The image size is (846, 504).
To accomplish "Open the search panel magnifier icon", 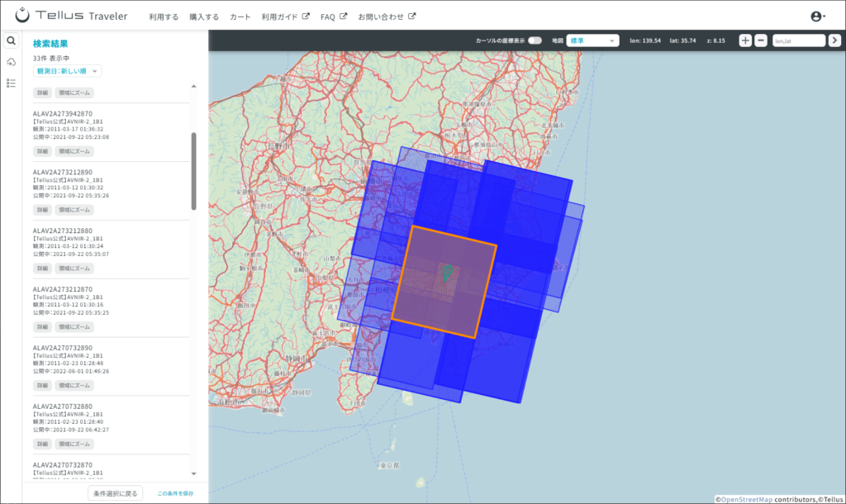I will [11, 40].
